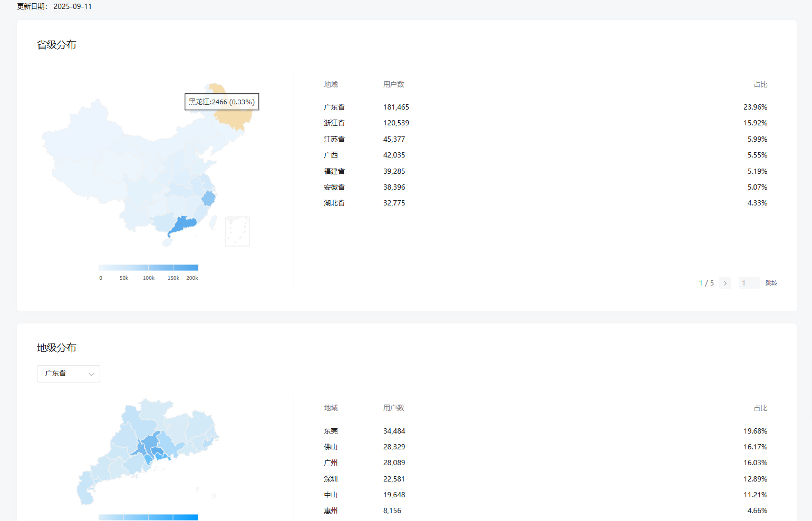Click the user count 28,329
The image size is (812, 521).
point(394,447)
